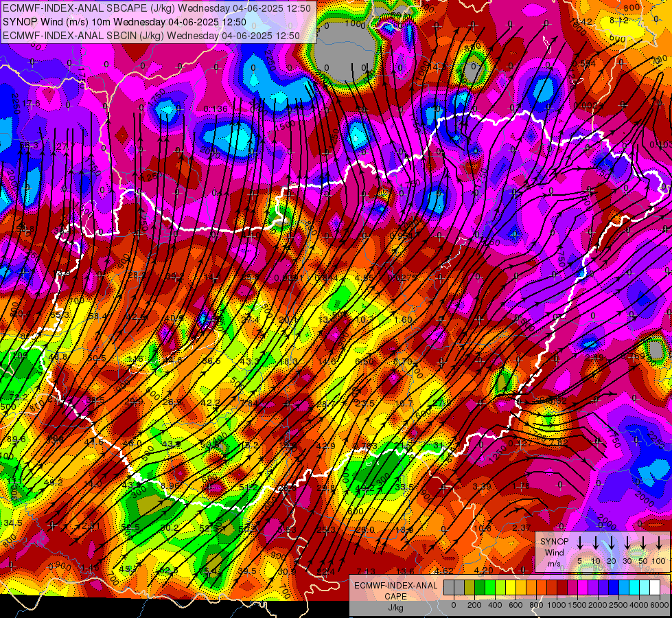Screen dimensions: 672x618
Task: Click the 36.5 value on the map
Action: click(x=211, y=360)
